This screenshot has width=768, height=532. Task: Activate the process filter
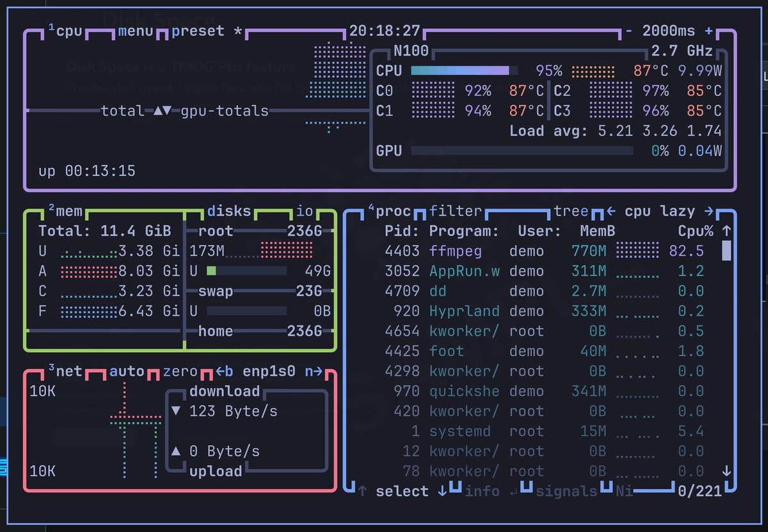pyautogui.click(x=456, y=211)
